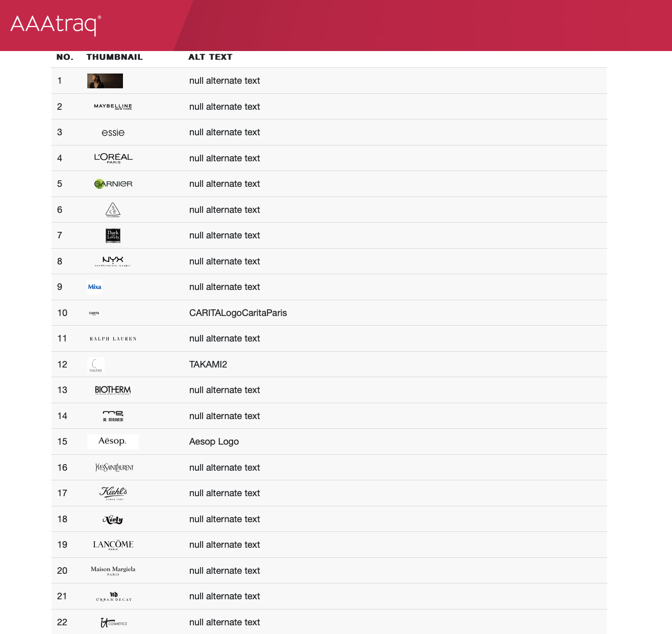Open the Garnier logo thumbnail
The height and width of the screenshot is (634, 672).
113,184
